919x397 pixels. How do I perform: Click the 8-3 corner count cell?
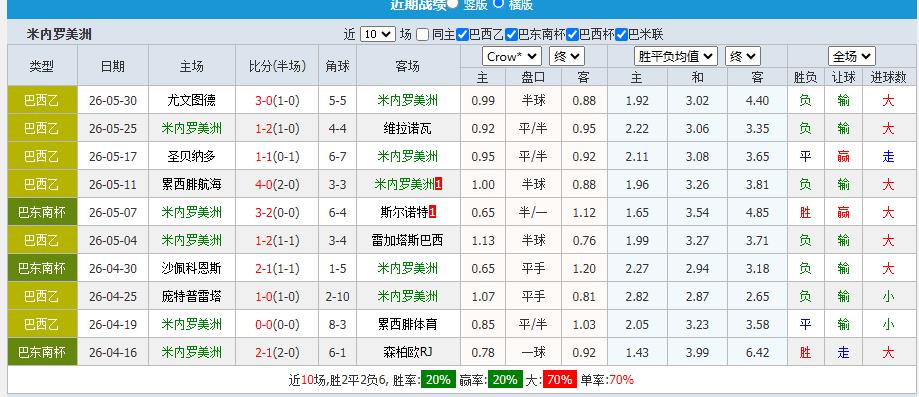338,324
